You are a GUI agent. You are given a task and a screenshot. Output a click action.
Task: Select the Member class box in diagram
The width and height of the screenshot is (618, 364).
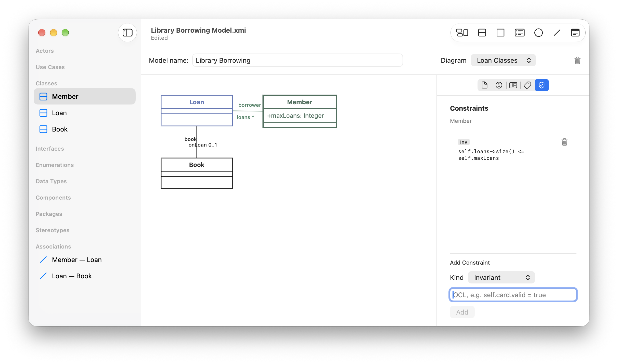coord(300,111)
